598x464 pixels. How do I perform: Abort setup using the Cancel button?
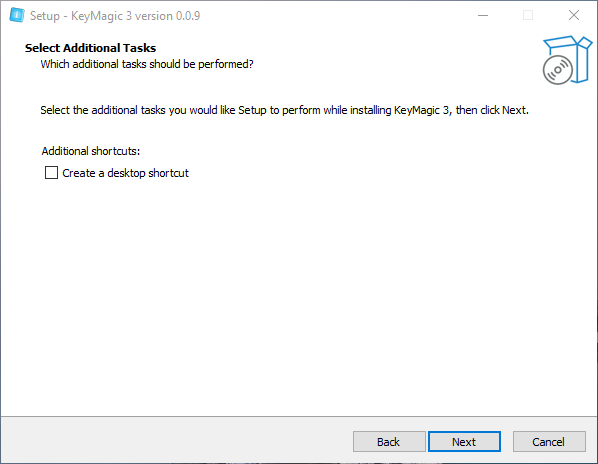tap(549, 442)
